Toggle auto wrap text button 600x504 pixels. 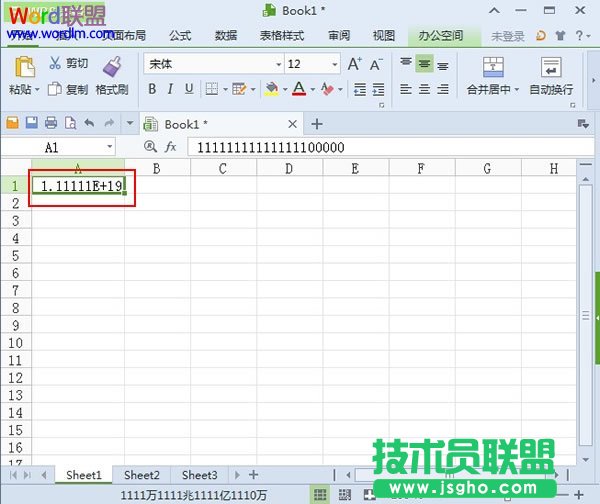551,76
